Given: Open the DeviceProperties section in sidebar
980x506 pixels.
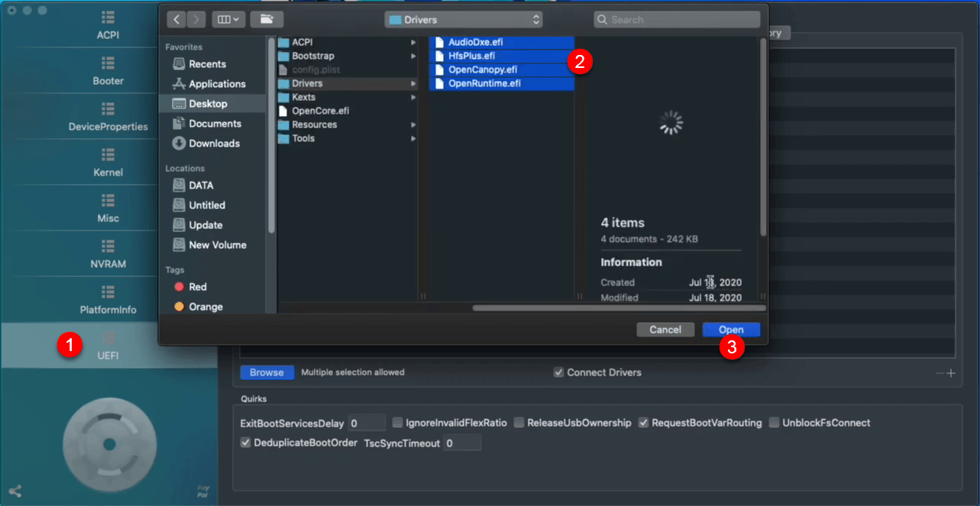Looking at the screenshot, I should click(x=108, y=116).
